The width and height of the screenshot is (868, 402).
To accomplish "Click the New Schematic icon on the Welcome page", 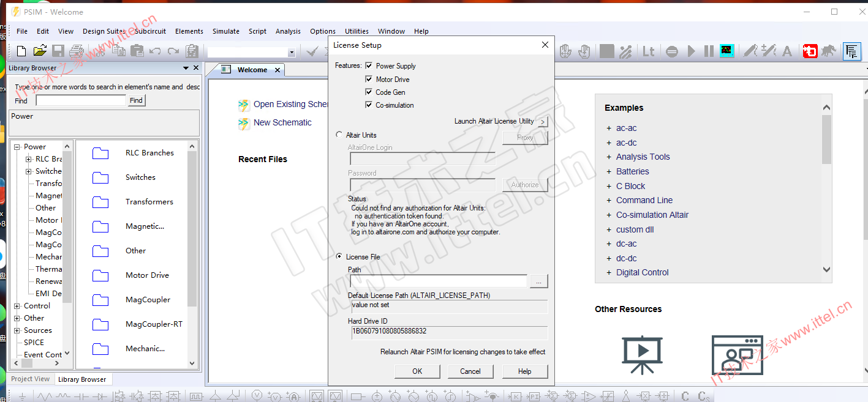I will (x=244, y=124).
